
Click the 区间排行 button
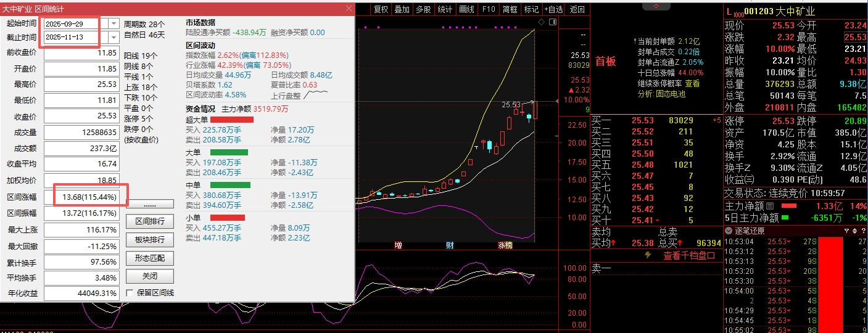click(x=149, y=221)
